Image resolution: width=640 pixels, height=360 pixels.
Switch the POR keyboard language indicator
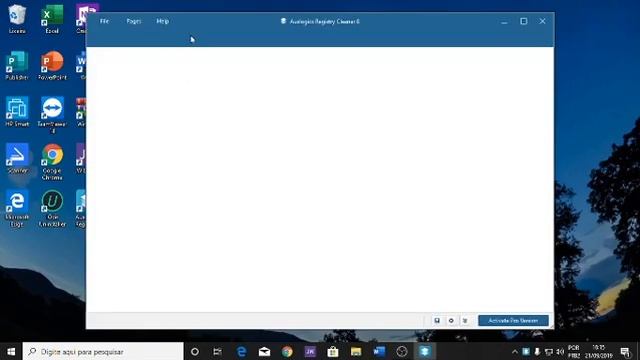click(x=573, y=351)
